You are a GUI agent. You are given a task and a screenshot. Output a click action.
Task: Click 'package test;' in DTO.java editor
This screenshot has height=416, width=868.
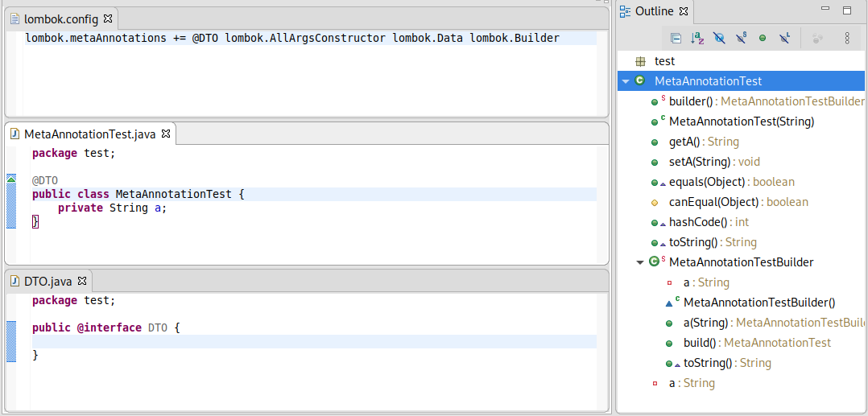[x=73, y=301]
